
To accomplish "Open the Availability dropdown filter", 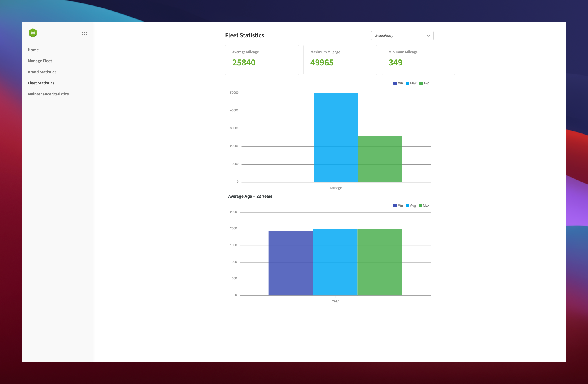I will [402, 36].
